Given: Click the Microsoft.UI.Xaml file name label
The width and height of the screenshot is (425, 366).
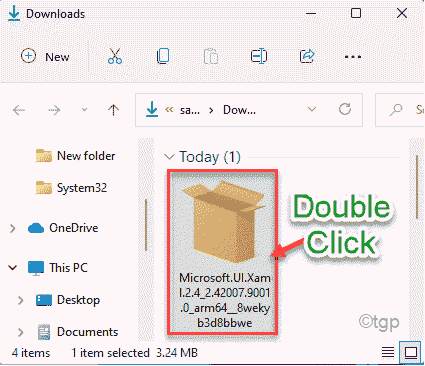Looking at the screenshot, I should tap(225, 300).
